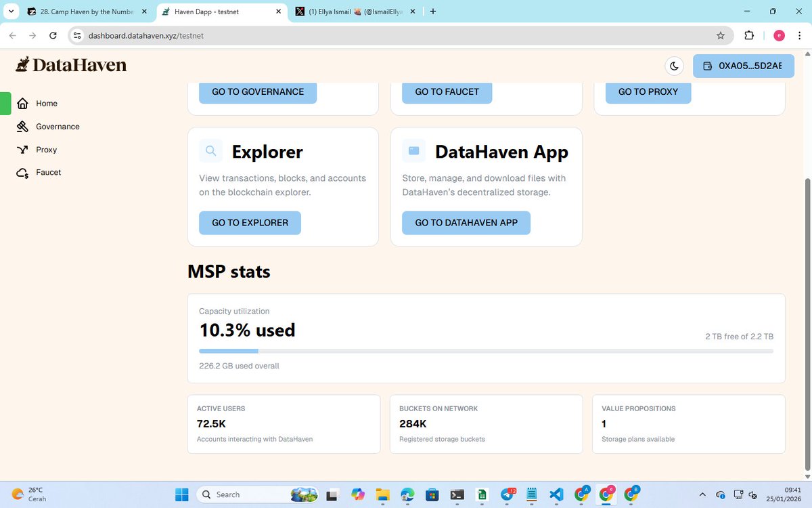Click the Faucet cloud icon
This screenshot has height=508, width=812.
pyautogui.click(x=22, y=173)
